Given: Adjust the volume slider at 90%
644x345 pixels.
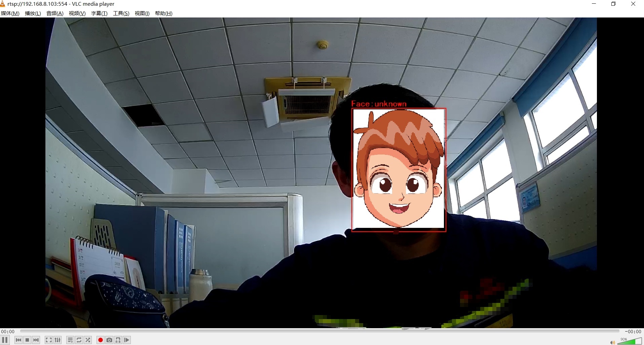Looking at the screenshot, I should 630,341.
